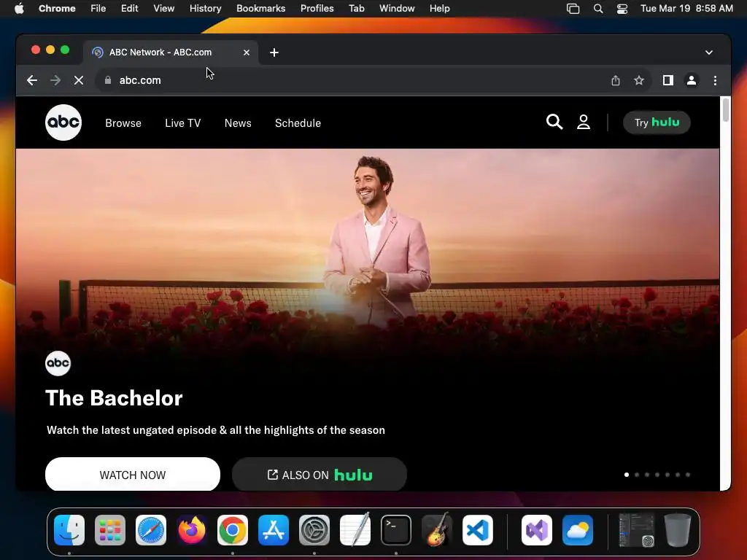This screenshot has width=747, height=560.
Task: Open the Edit menu
Action: 129,8
